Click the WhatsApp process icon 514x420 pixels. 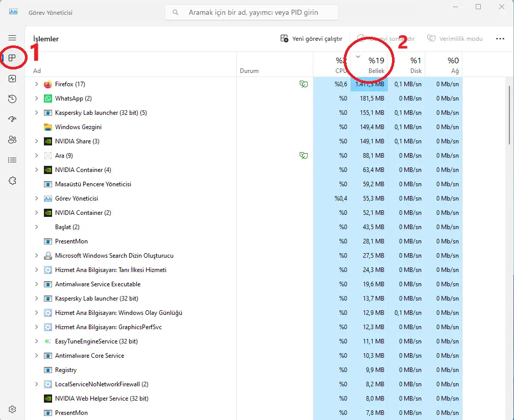tap(48, 98)
